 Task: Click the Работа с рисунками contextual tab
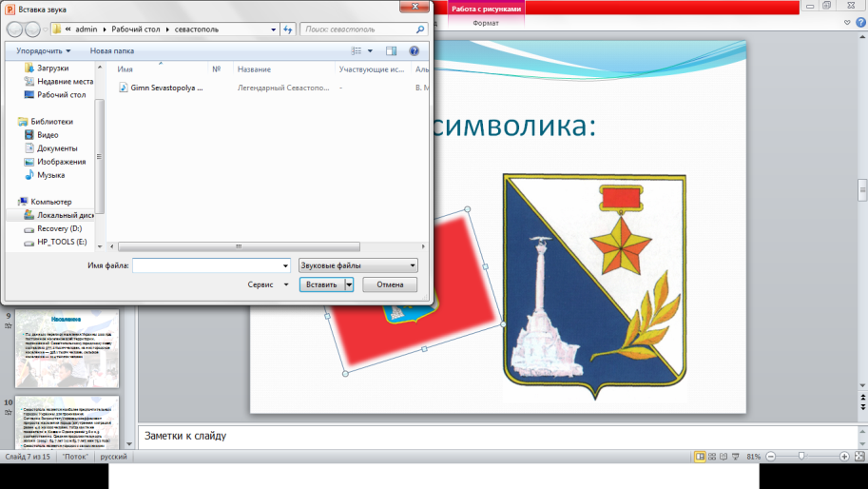[x=486, y=9]
